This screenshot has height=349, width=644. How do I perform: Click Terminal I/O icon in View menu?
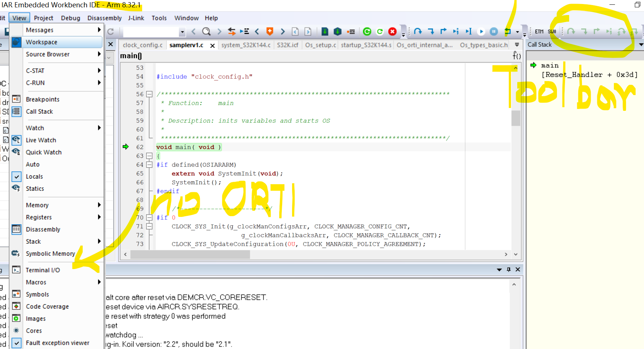(x=16, y=270)
